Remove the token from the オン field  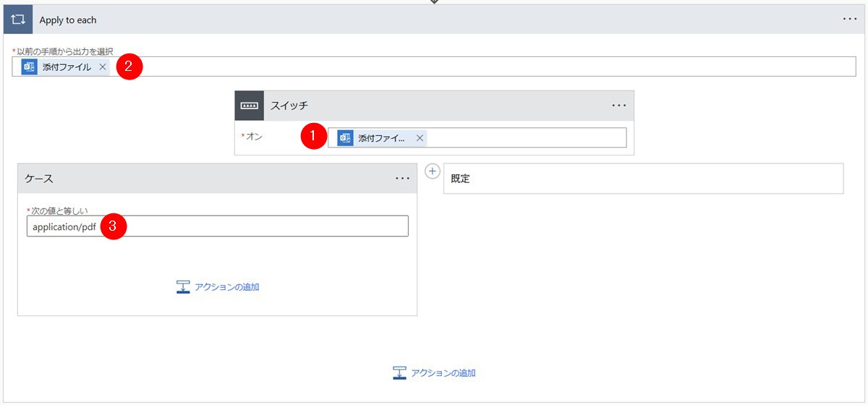click(420, 138)
